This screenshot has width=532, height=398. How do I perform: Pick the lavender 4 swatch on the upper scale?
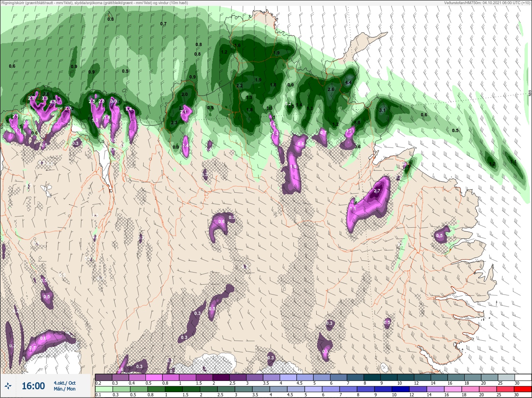click(x=288, y=377)
